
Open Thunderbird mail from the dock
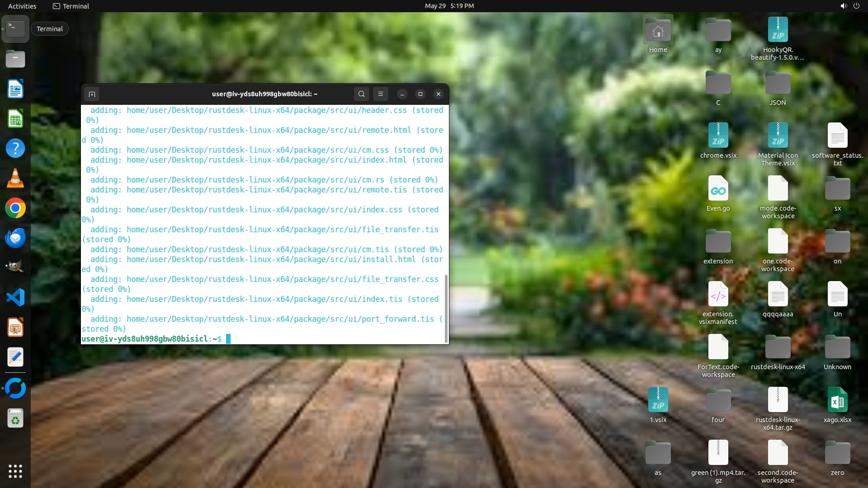point(15,238)
